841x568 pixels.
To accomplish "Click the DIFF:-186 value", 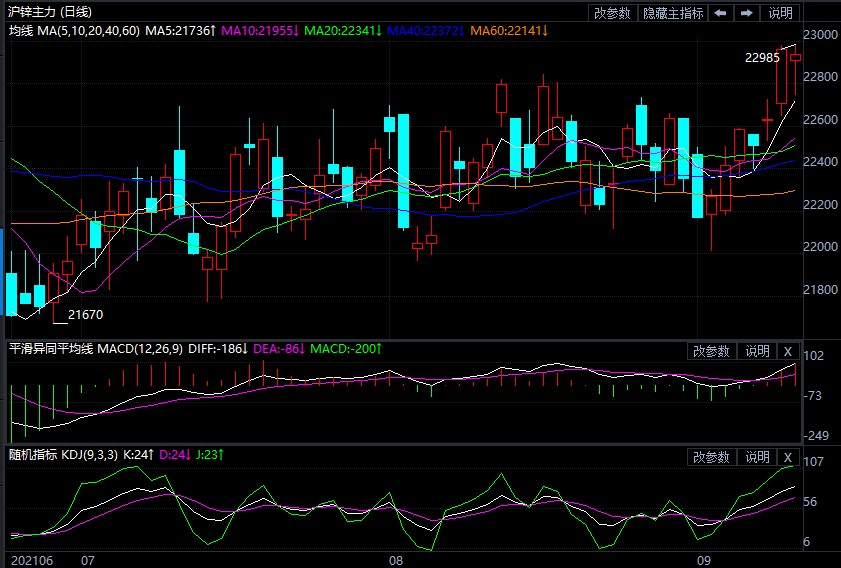I will [218, 349].
